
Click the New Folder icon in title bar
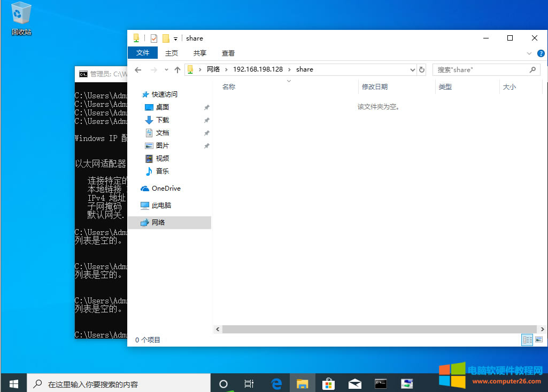tap(166, 38)
